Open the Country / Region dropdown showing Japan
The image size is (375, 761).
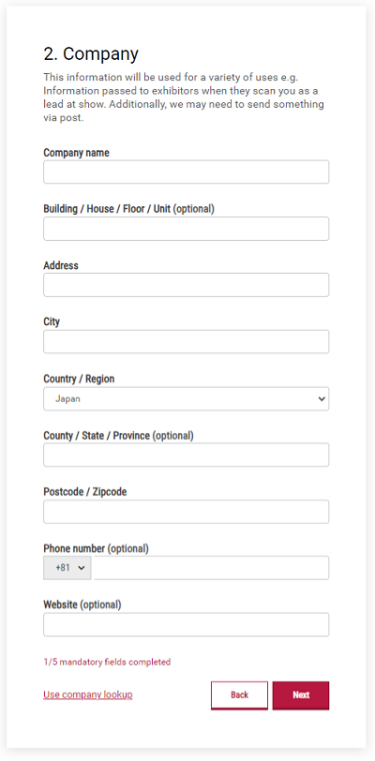[x=186, y=398]
